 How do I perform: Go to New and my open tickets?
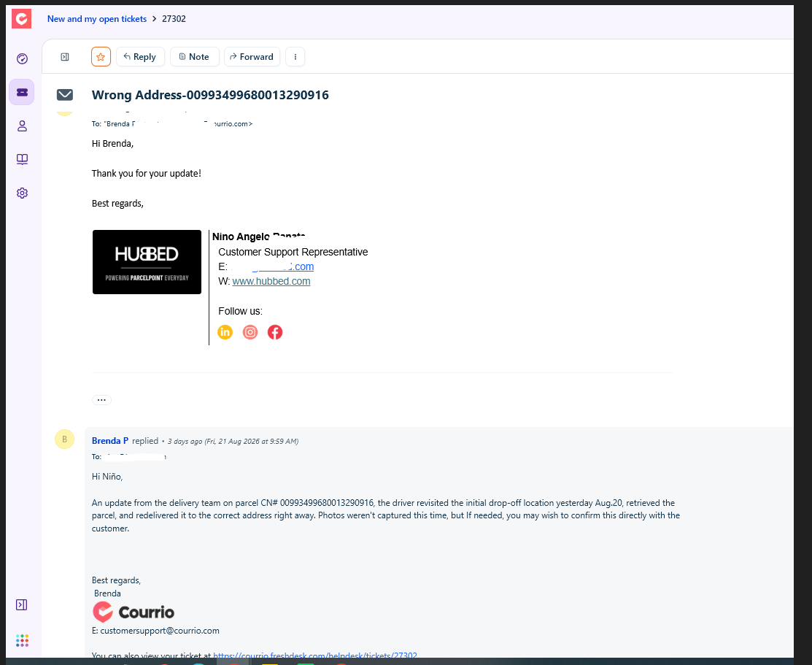coord(97,19)
